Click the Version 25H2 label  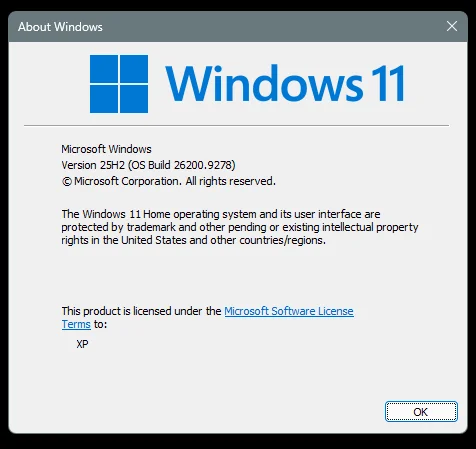click(x=93, y=165)
